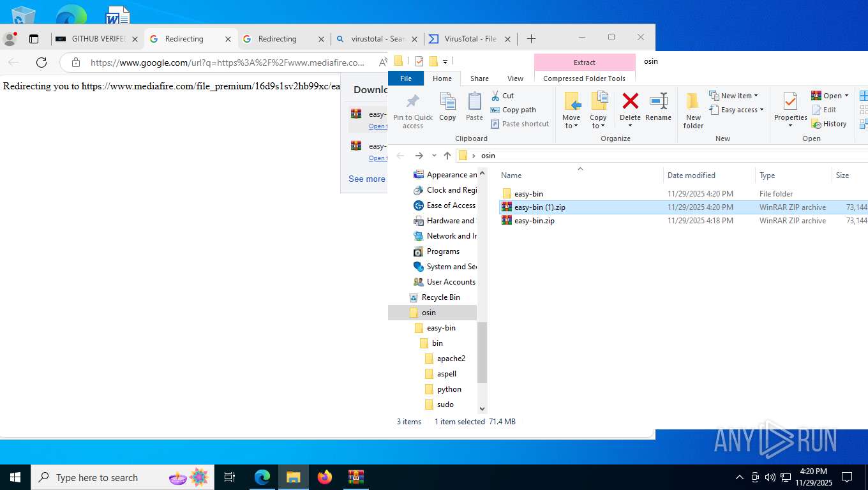This screenshot has width=868, height=490.
Task: Open the Copy to dropdown
Action: pyautogui.click(x=598, y=121)
